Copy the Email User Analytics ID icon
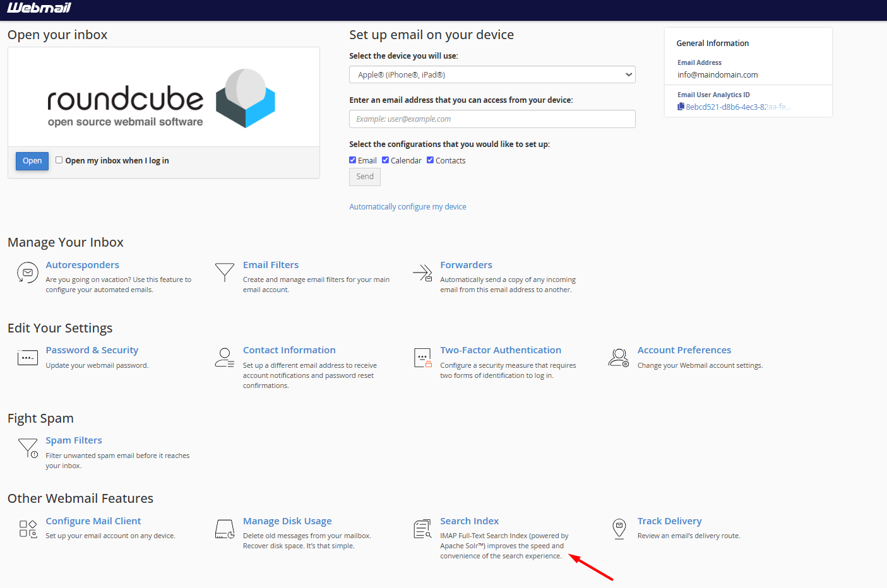The height and width of the screenshot is (588, 887). tap(681, 107)
